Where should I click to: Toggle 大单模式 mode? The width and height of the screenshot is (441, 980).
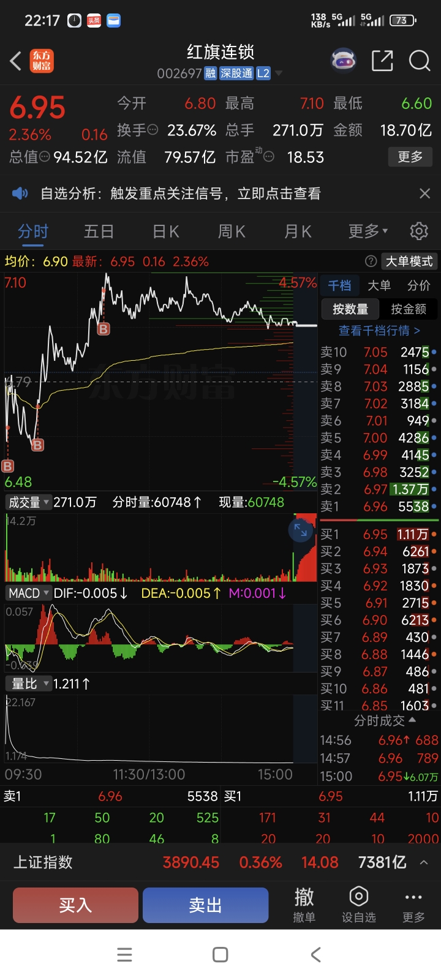pyautogui.click(x=409, y=262)
